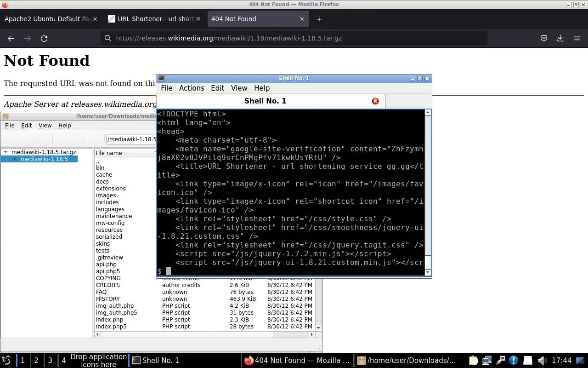Select the docs folder

102,182
